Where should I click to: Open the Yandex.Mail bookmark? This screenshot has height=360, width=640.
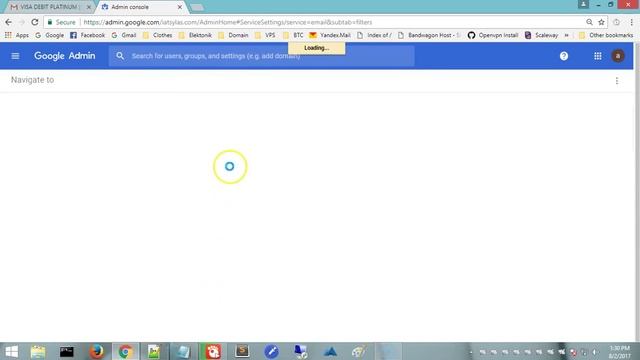point(330,36)
